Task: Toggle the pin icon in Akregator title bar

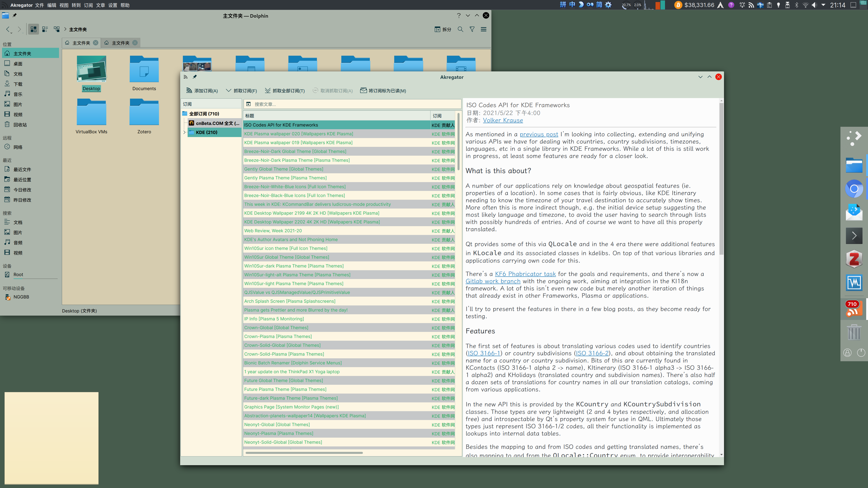Action: (195, 77)
